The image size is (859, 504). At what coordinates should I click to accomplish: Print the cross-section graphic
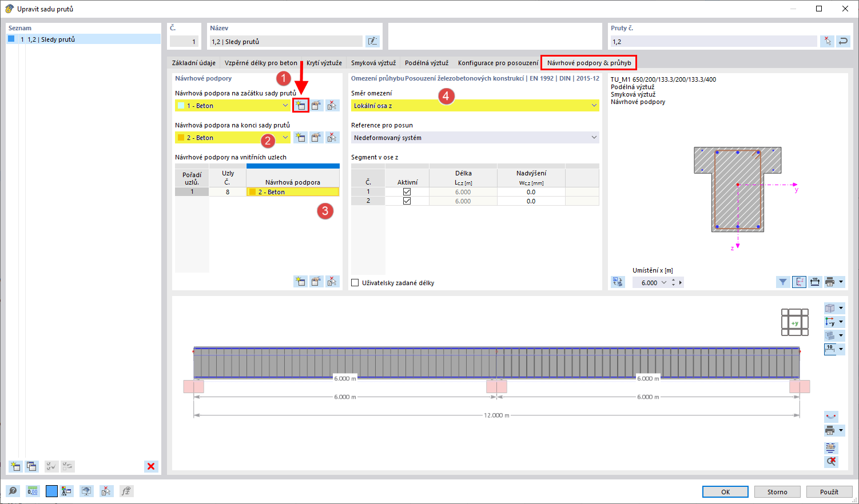830,282
